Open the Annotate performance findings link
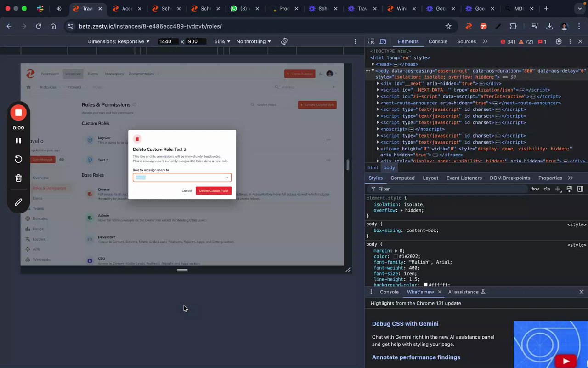Screen dimensions: 588x368 (416, 357)
